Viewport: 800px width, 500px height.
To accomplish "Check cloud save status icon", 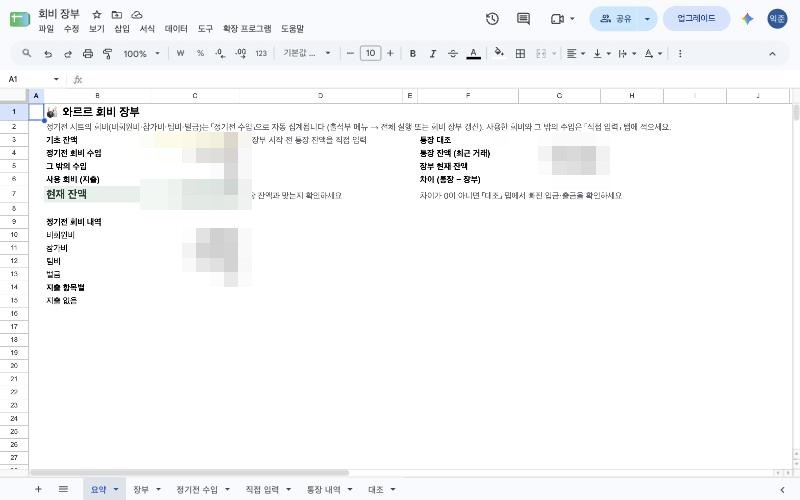I will (137, 15).
